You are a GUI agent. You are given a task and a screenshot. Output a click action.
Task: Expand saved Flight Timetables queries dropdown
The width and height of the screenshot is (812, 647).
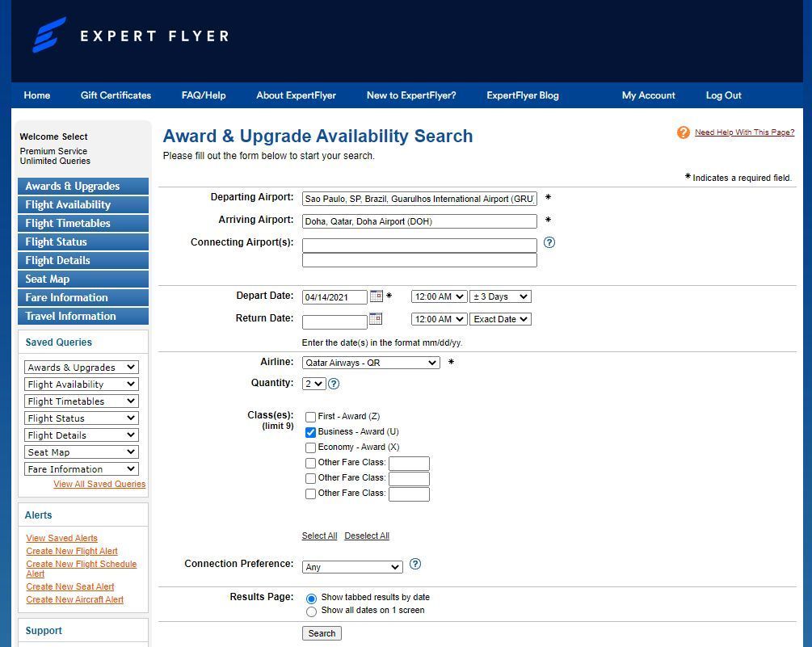coord(82,401)
